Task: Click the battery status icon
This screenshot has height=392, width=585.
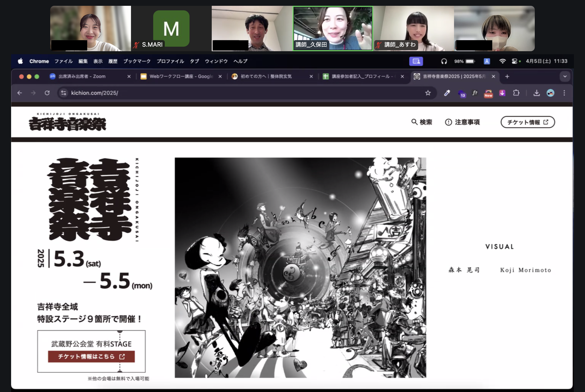Action: (x=470, y=61)
